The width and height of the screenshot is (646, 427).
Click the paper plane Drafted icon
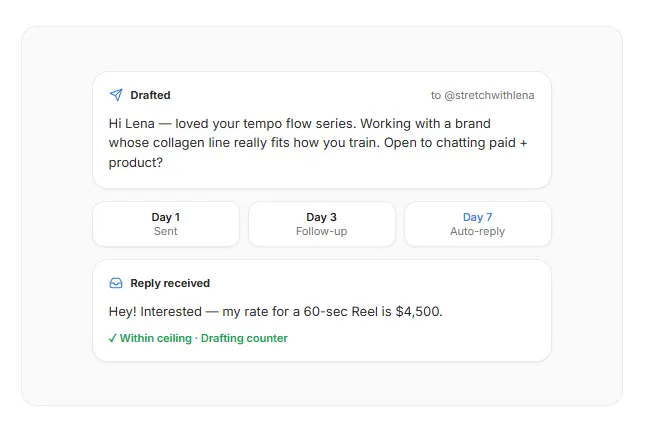coord(116,95)
